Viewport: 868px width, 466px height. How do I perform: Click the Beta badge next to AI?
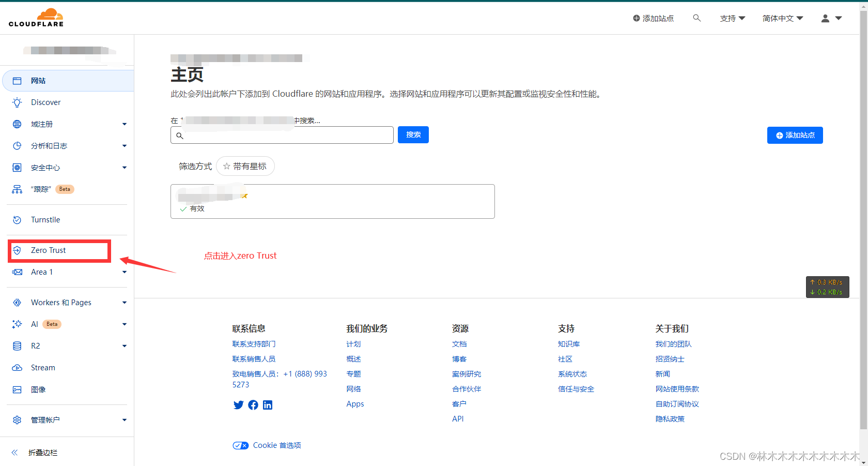[52, 324]
